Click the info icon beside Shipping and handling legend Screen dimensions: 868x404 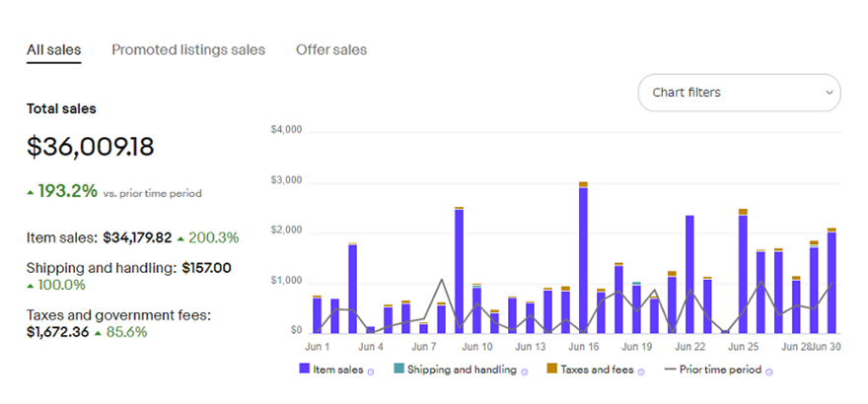click(x=525, y=371)
